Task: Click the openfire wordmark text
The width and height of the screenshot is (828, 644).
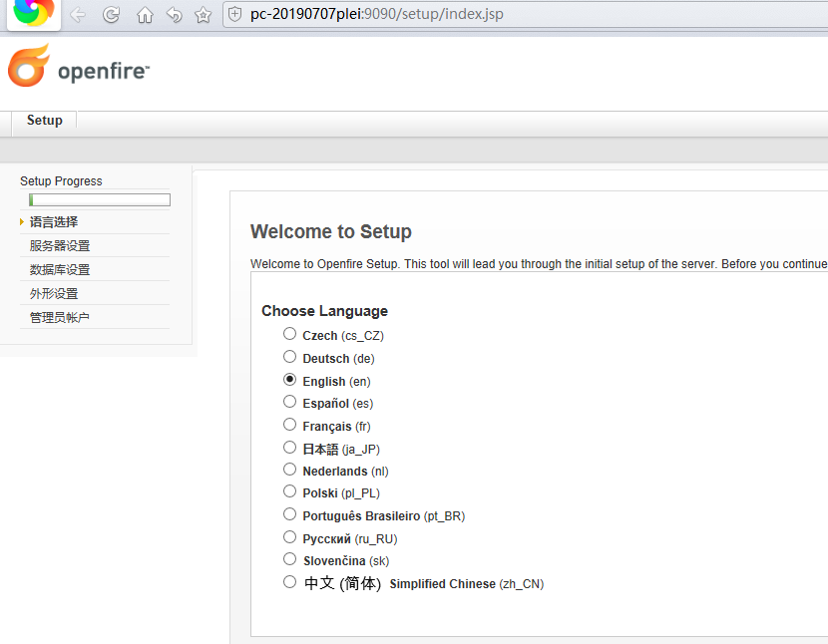Action: click(x=104, y=71)
